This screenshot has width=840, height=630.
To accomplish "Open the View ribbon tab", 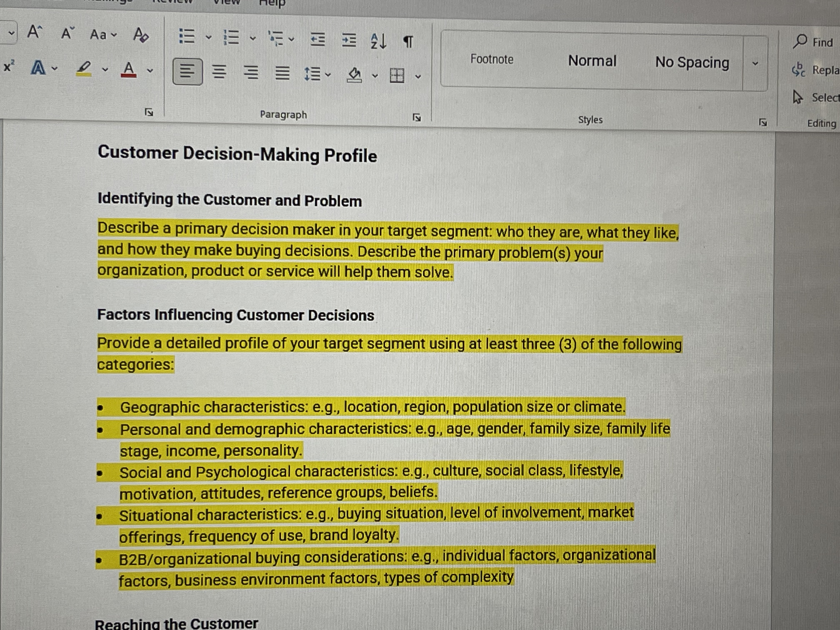I will 227,2.
